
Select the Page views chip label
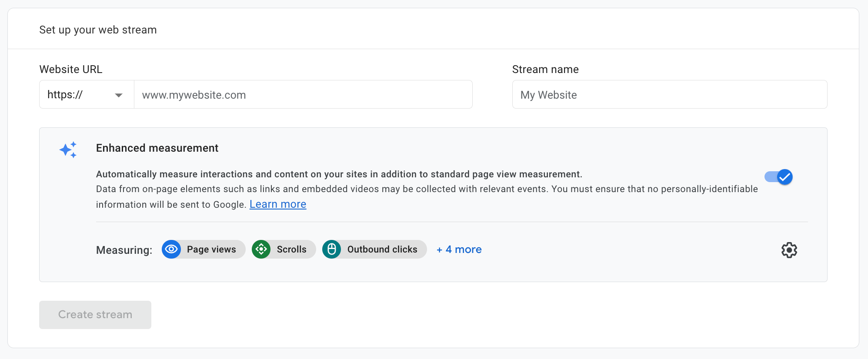pos(211,249)
